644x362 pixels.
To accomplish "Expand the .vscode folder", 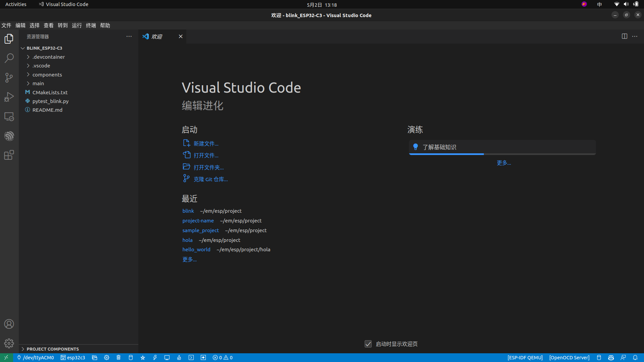I will click(79, 66).
